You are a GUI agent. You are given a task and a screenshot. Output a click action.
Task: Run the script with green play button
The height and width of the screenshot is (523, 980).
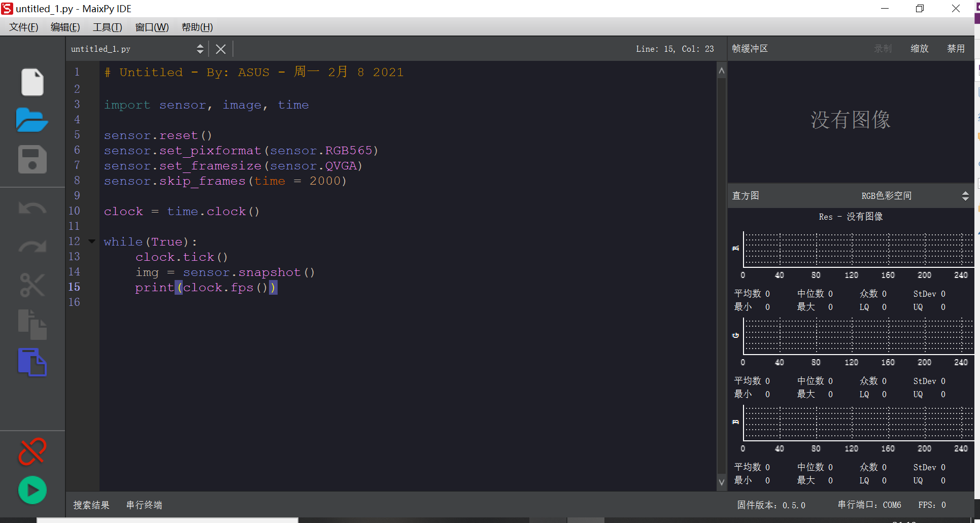(32, 490)
